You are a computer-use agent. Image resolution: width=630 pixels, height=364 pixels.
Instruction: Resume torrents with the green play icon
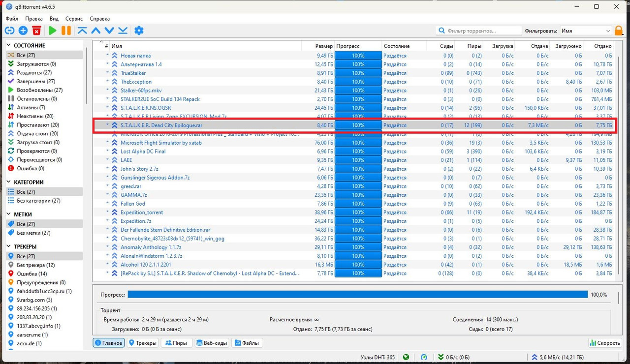(52, 30)
